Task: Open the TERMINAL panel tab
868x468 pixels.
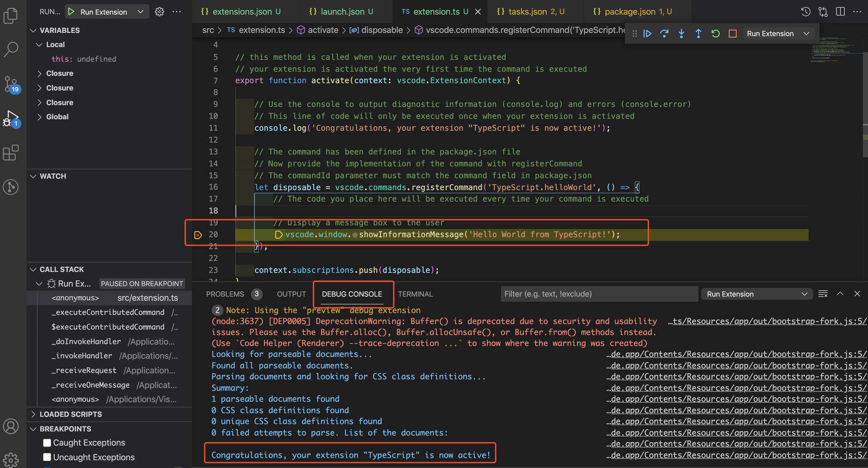Action: click(415, 294)
